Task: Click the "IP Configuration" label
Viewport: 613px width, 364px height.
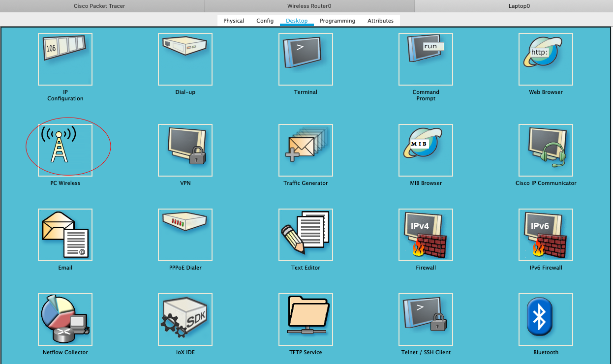Action: (65, 95)
